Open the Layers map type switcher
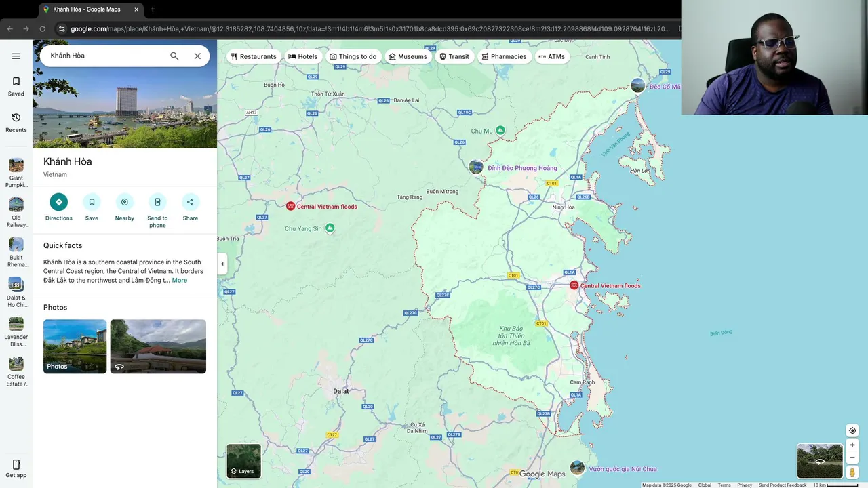The width and height of the screenshot is (868, 488). click(243, 461)
